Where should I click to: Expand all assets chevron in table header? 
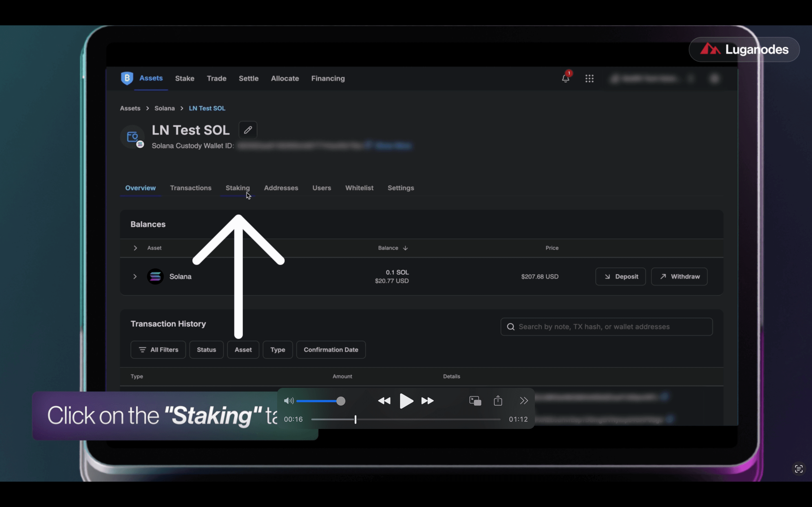click(135, 248)
